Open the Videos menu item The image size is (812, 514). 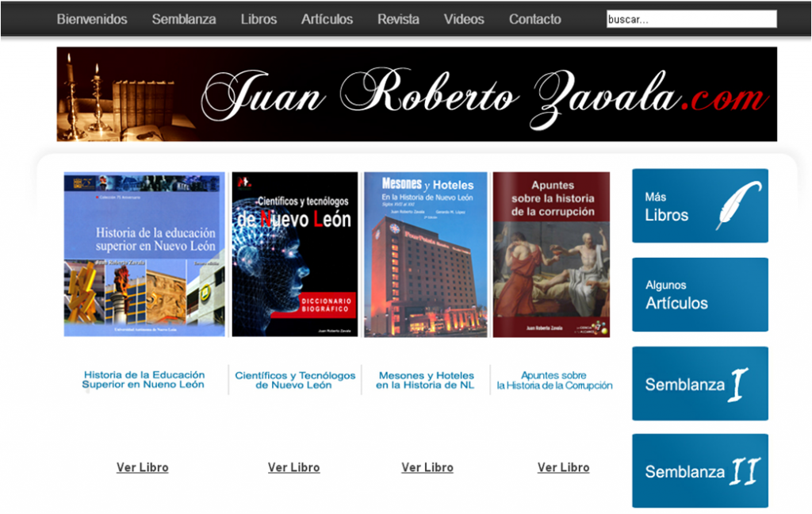pyautogui.click(x=464, y=19)
